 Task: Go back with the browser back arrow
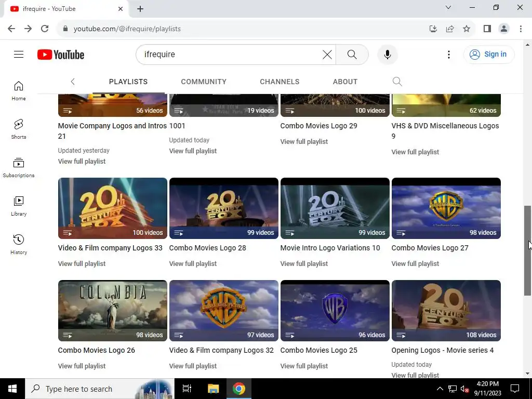tap(11, 29)
